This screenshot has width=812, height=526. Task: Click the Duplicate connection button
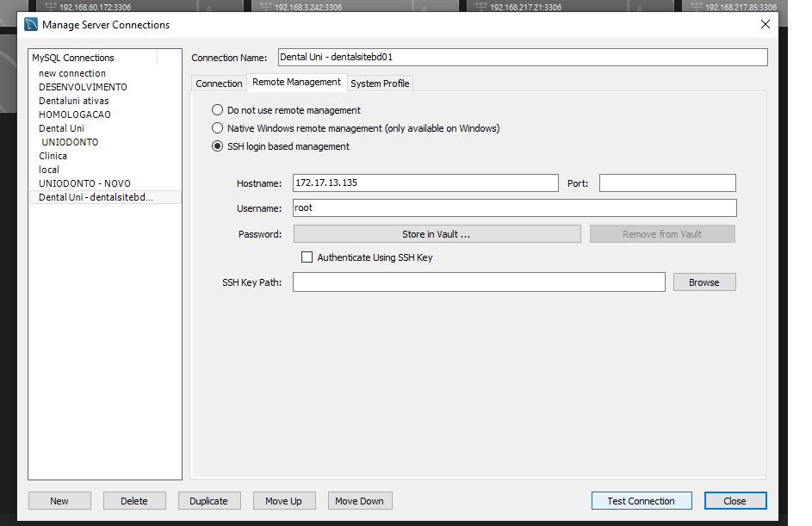click(208, 501)
